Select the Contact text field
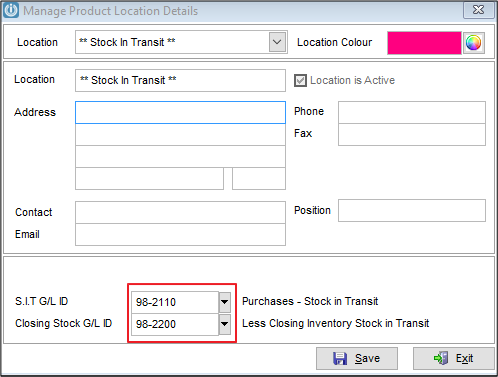Viewport: 498px width, 377px height. click(180, 212)
